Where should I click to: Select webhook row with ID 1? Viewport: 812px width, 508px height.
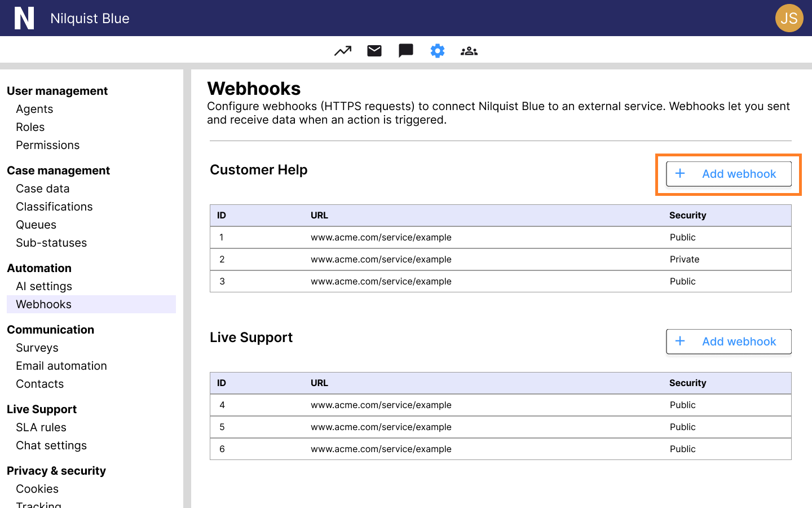[501, 238]
